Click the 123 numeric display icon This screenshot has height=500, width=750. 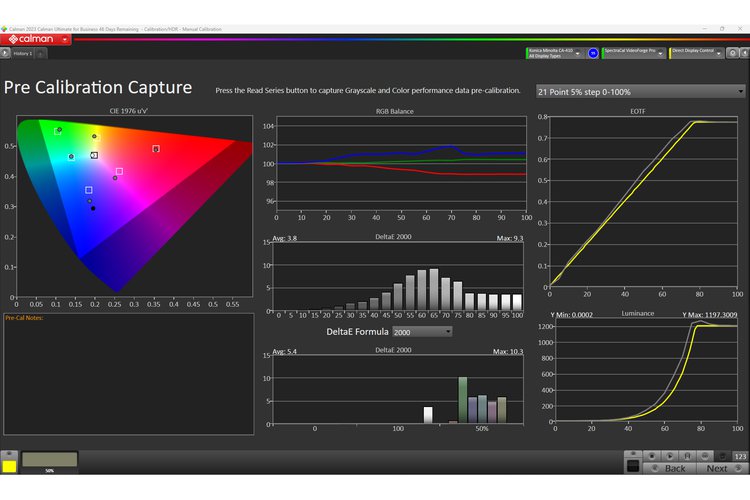[740, 456]
